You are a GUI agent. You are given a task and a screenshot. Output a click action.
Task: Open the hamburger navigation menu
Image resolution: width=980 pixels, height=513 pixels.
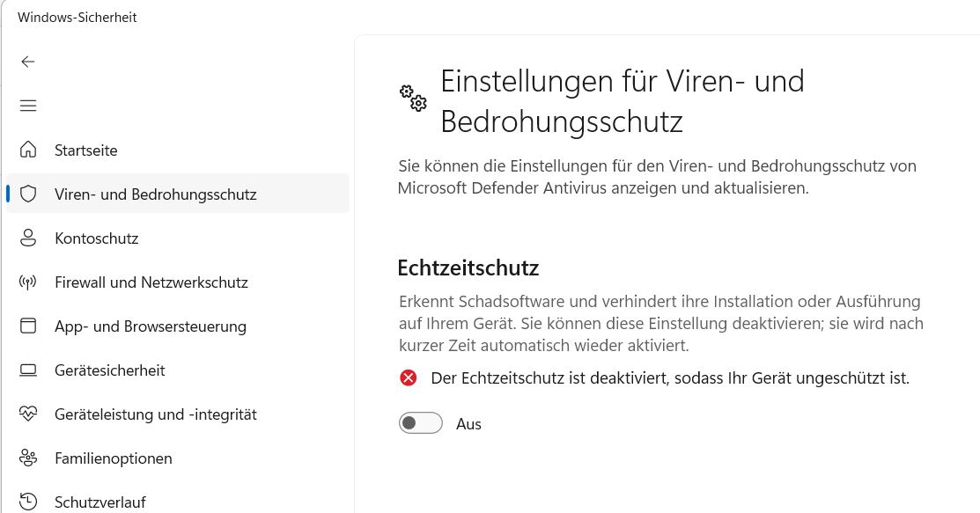tap(28, 106)
